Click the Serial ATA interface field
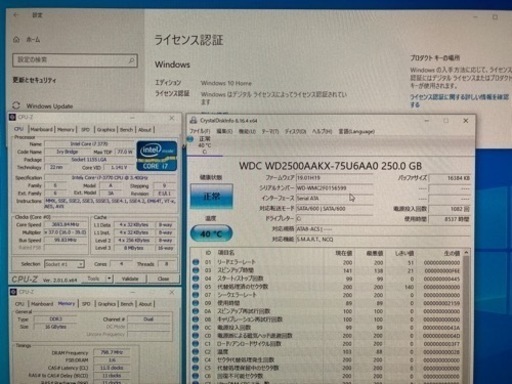 334,198
